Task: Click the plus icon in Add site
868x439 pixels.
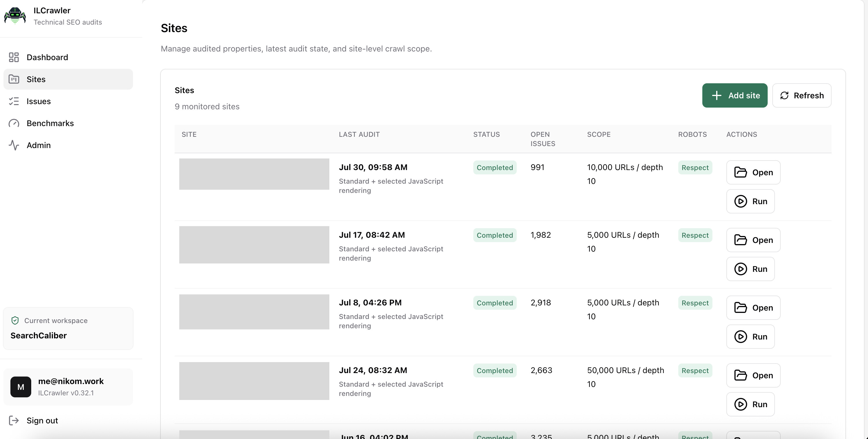Action: pyautogui.click(x=717, y=95)
